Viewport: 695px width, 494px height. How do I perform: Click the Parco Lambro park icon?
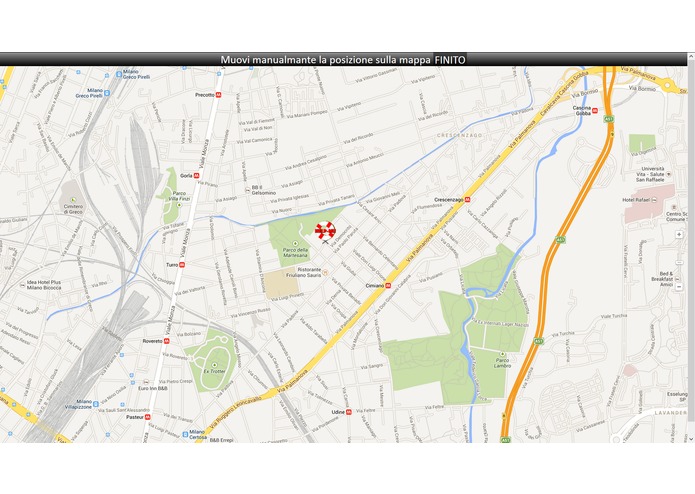[x=502, y=354]
